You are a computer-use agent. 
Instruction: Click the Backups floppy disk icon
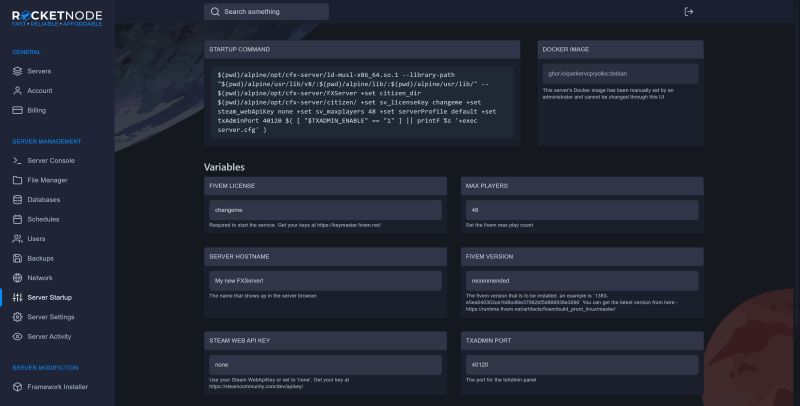coord(17,258)
